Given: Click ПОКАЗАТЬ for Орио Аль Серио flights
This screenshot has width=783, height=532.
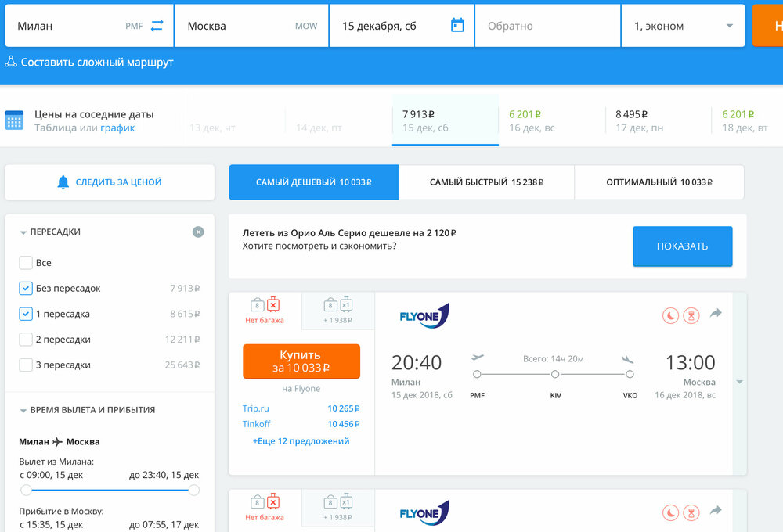Looking at the screenshot, I should click(x=683, y=246).
